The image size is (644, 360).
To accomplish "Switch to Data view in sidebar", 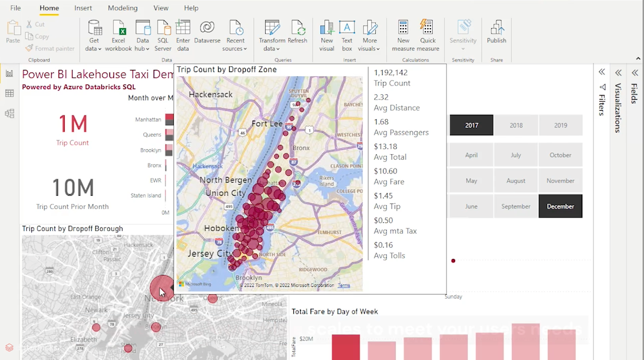I will click(x=9, y=93).
